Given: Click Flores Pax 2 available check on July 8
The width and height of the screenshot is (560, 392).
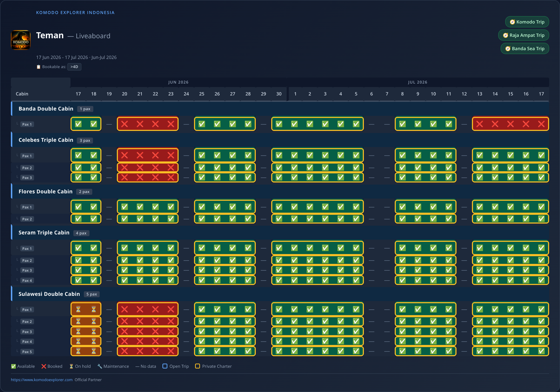Looking at the screenshot, I should [402, 219].
